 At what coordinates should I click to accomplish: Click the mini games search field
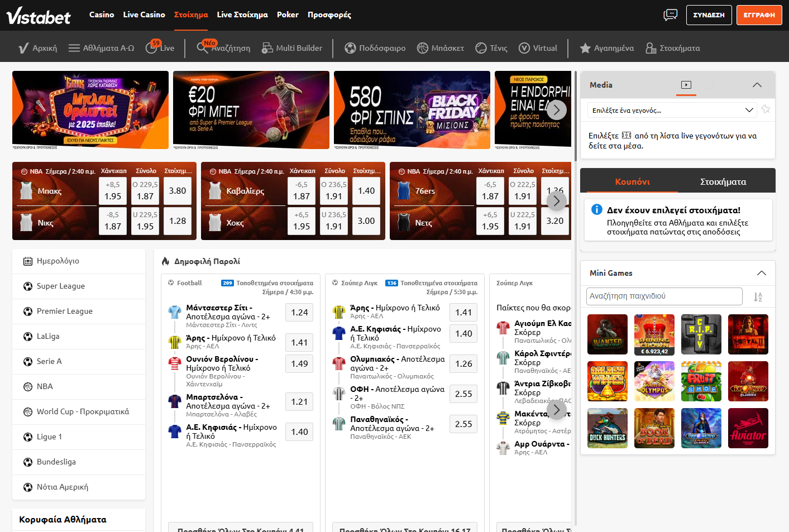664,296
